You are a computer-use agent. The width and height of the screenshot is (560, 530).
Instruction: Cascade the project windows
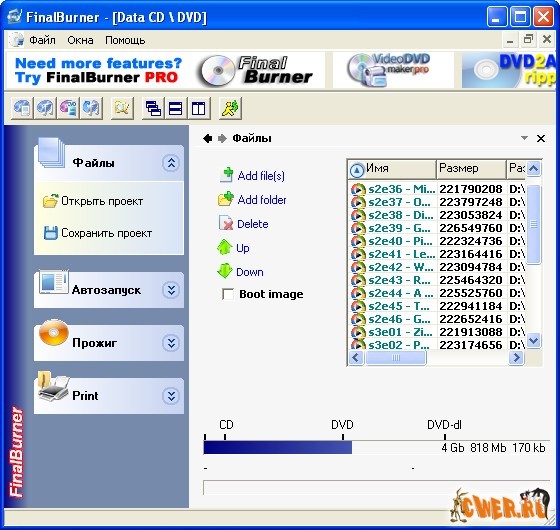click(x=153, y=108)
